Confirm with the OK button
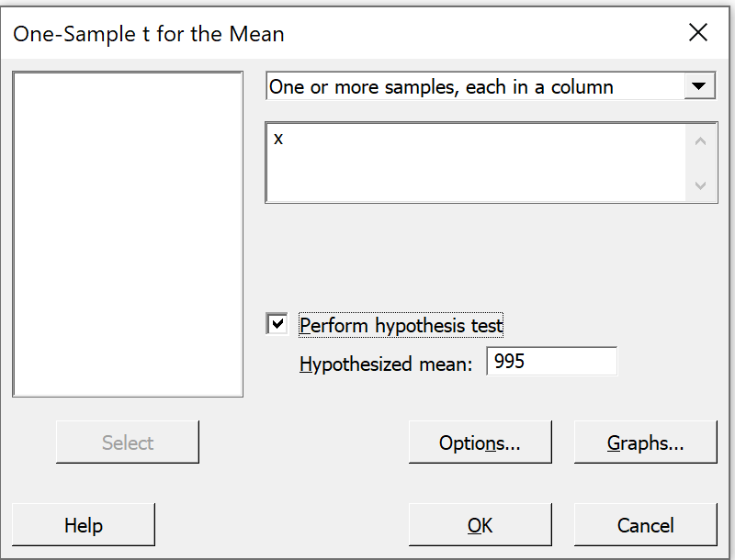 (x=480, y=525)
